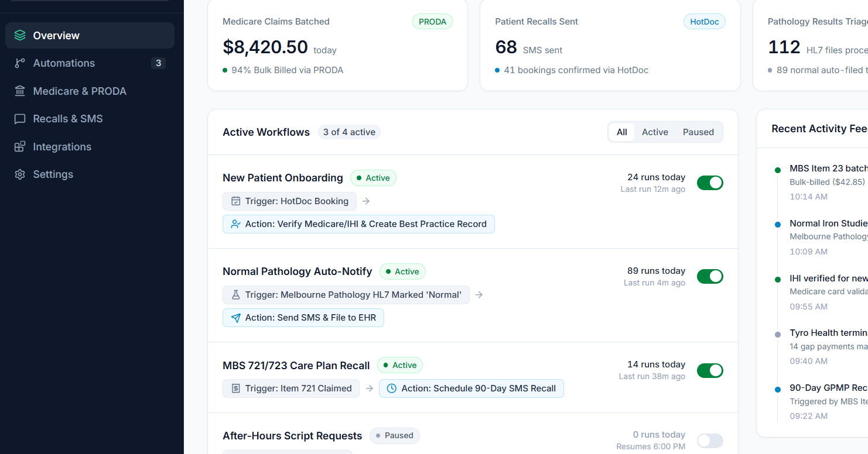Click the arrow after HotDoc Booking trigger
This screenshot has height=454, width=868.
(366, 201)
